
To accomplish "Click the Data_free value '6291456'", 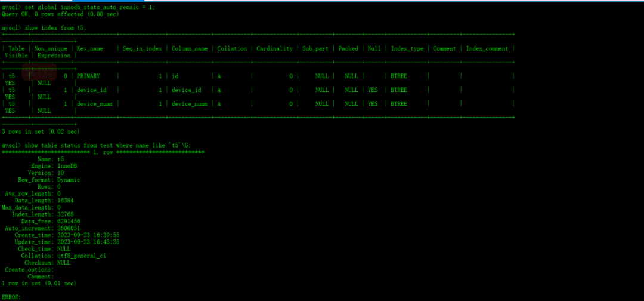I will coord(69,221).
